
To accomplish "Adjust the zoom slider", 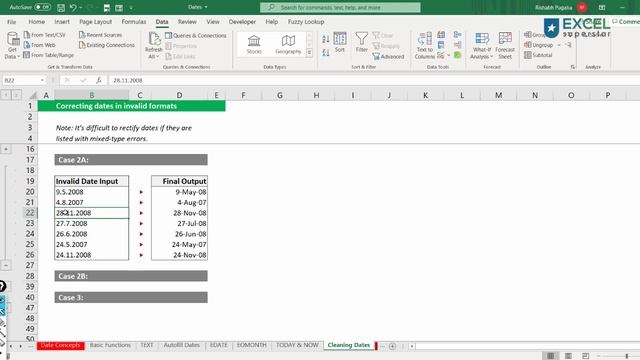I will click(x=627, y=356).
